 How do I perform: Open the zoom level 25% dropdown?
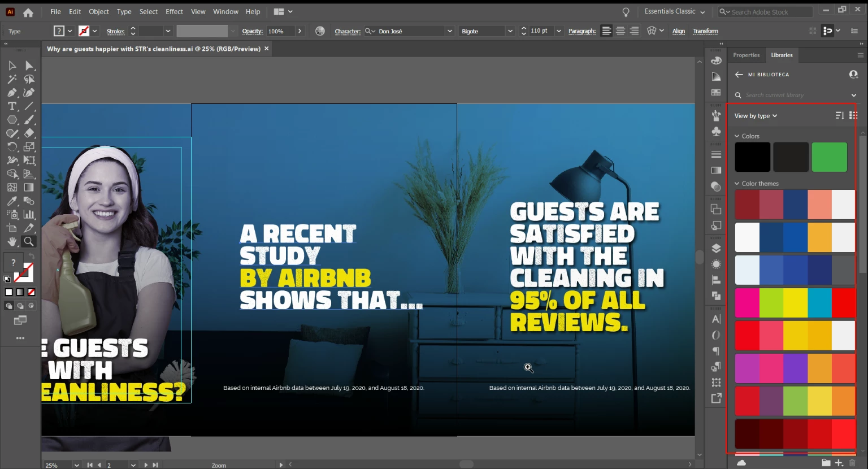click(x=76, y=465)
